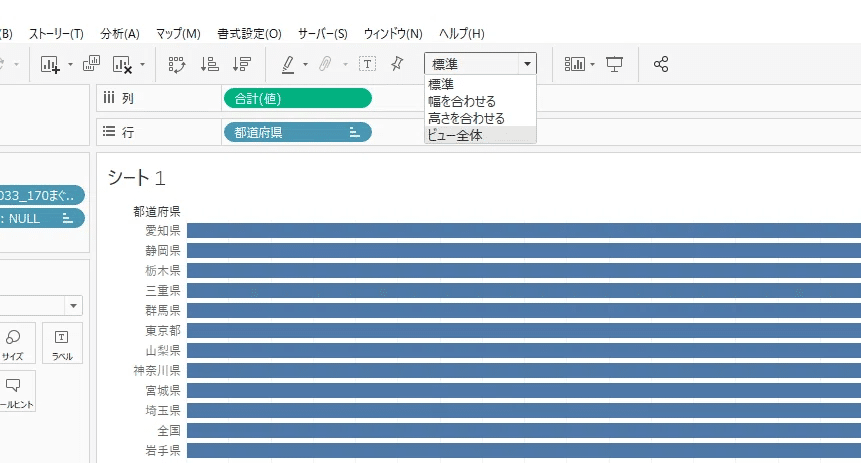Screen dimensions: 861x463
Task: Click the fix axis pin icon
Action: click(x=397, y=64)
